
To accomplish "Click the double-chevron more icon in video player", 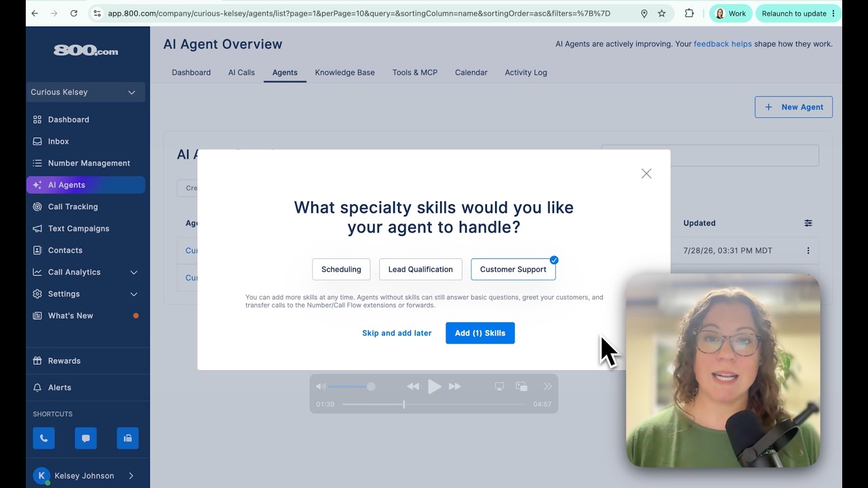I will click(x=548, y=386).
